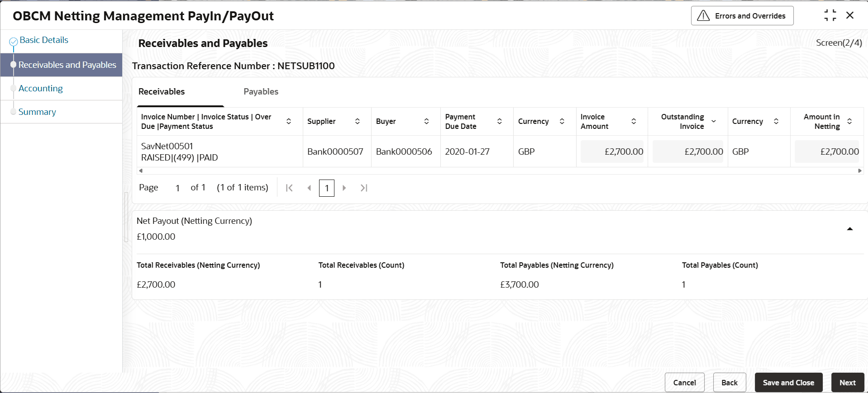Sort by Invoice Amount column icon
Viewport: 868px width, 393px height.
(x=634, y=121)
